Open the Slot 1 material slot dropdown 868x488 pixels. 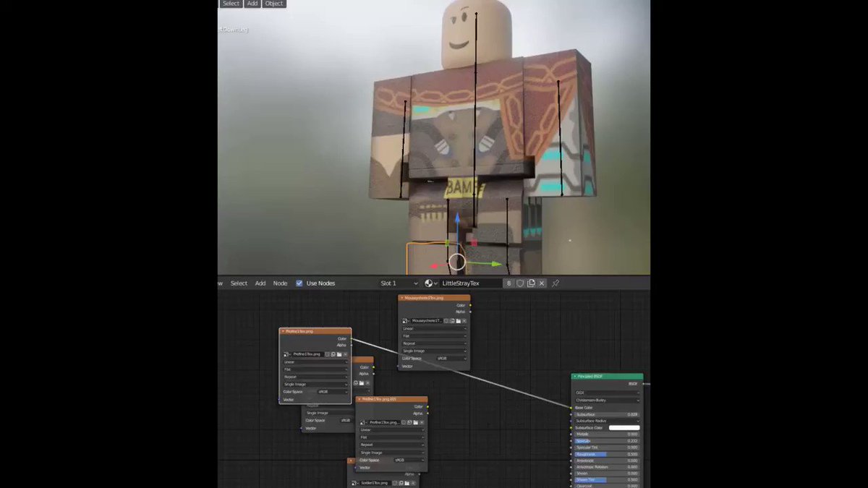tap(399, 283)
